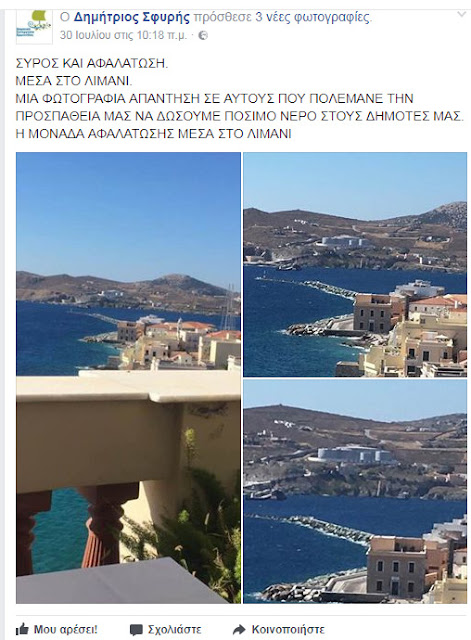471x640 pixels.
Task: Expand the post options chevron menu
Action: [x=461, y=15]
